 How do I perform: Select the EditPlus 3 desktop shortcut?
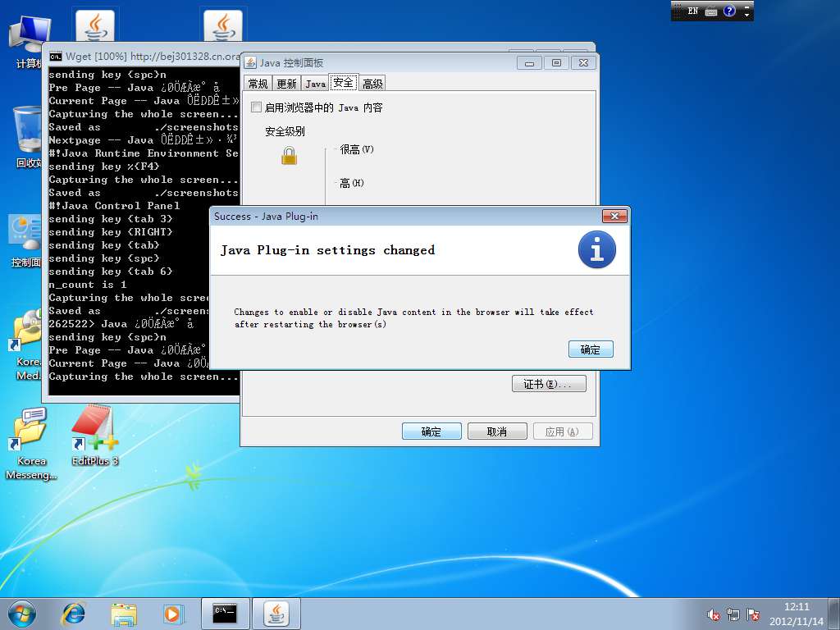(x=94, y=436)
